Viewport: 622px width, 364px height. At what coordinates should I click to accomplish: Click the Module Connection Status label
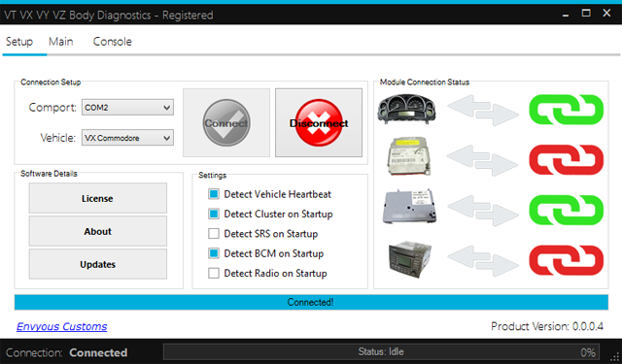click(x=425, y=82)
